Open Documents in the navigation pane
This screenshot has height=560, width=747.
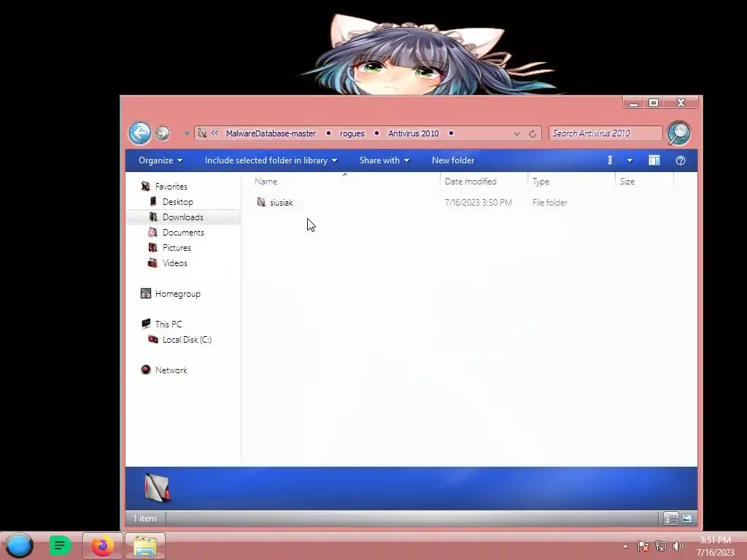point(183,233)
